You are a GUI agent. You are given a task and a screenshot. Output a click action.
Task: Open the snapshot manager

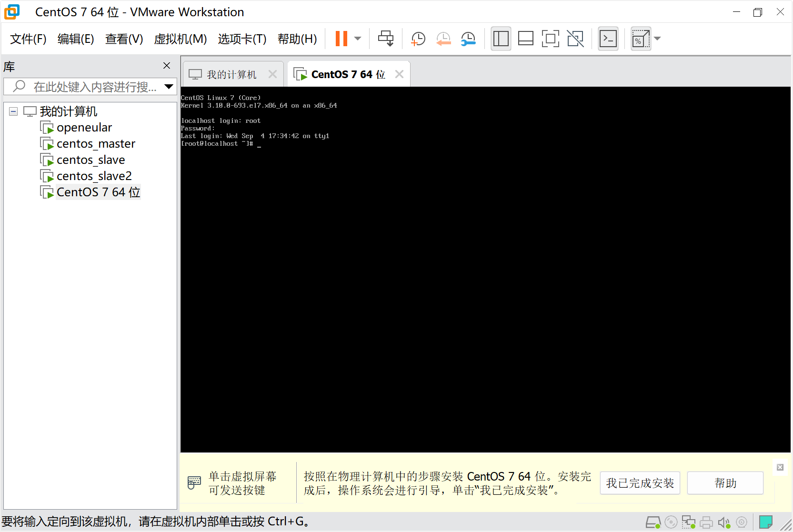pos(469,39)
